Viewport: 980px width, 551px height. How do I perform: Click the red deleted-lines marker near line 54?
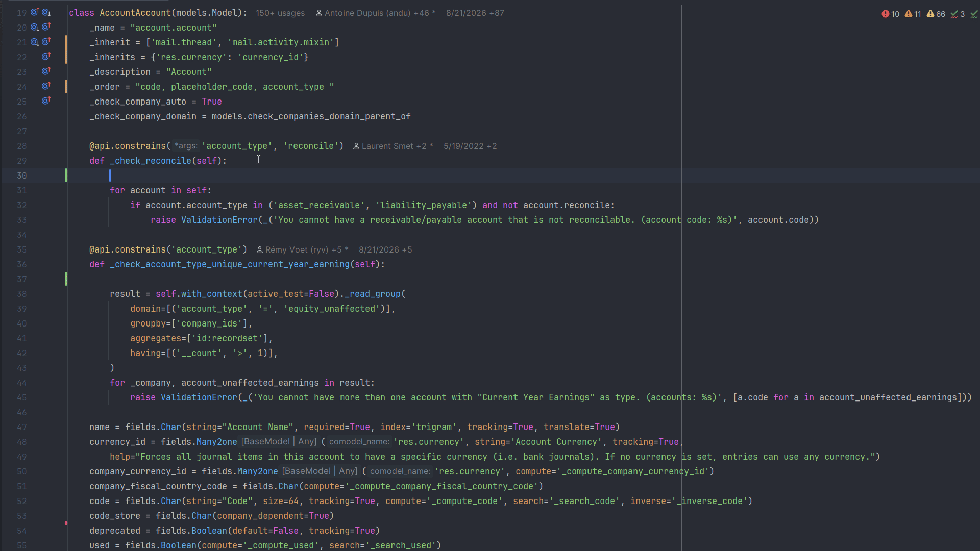point(66,523)
